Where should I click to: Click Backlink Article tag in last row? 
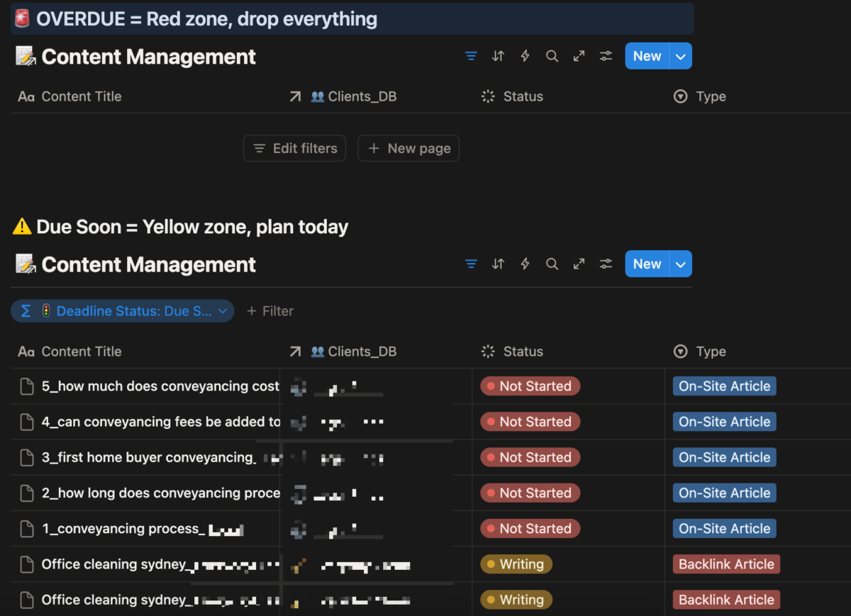[726, 600]
